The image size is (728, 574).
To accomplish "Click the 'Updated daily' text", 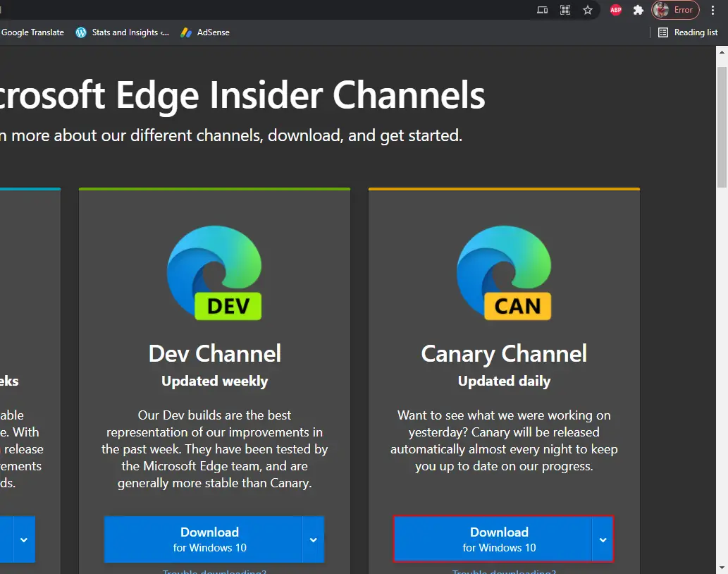I will tap(504, 381).
